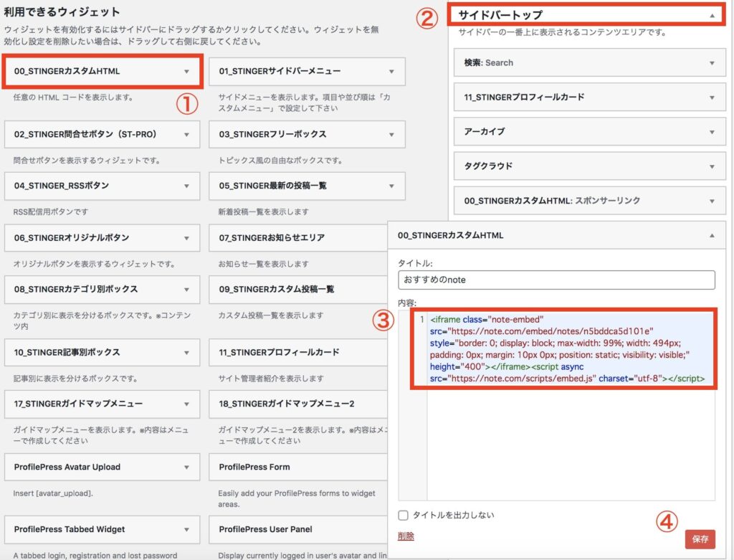The height and width of the screenshot is (560, 734).
Task: Click the トピックス風の自由なボックスです description
Action: point(280,160)
